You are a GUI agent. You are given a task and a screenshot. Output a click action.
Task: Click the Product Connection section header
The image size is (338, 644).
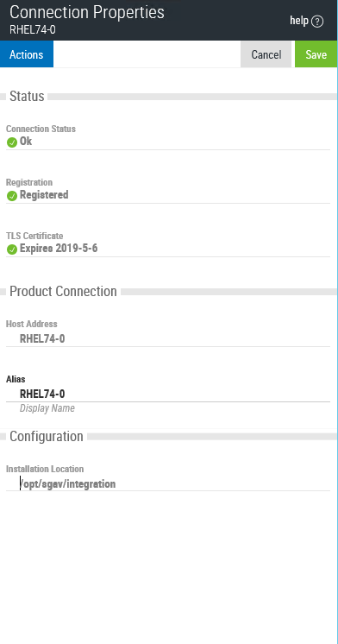pyautogui.click(x=63, y=291)
